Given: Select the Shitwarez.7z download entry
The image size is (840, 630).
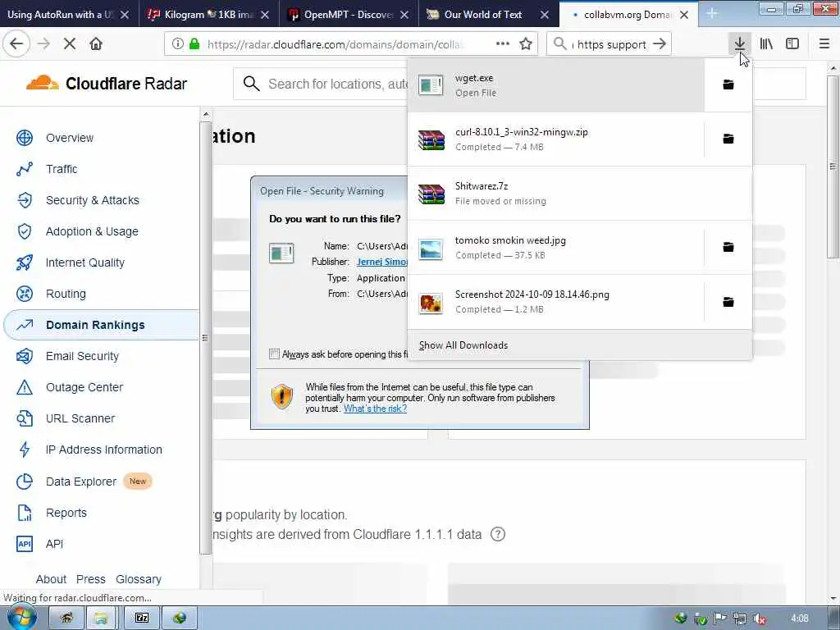Looking at the screenshot, I should tap(580, 193).
